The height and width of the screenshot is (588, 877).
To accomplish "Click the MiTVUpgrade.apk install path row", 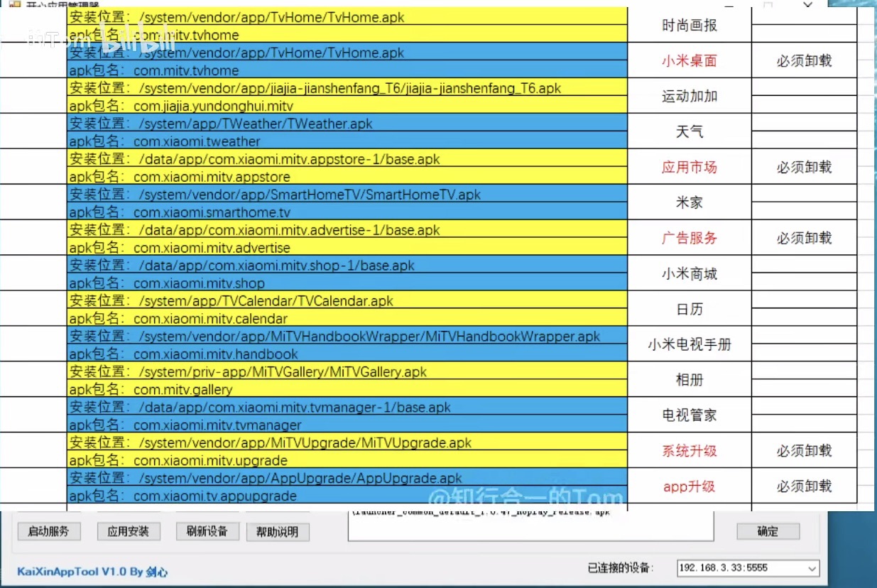I will (347, 443).
